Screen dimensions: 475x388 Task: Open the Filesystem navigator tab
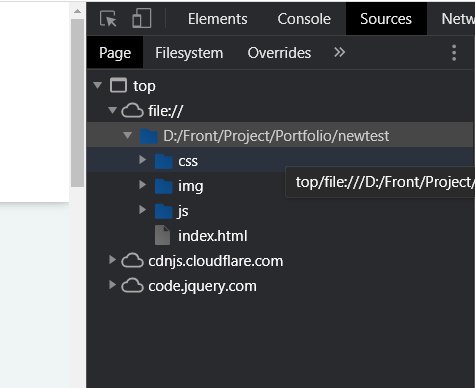(189, 53)
